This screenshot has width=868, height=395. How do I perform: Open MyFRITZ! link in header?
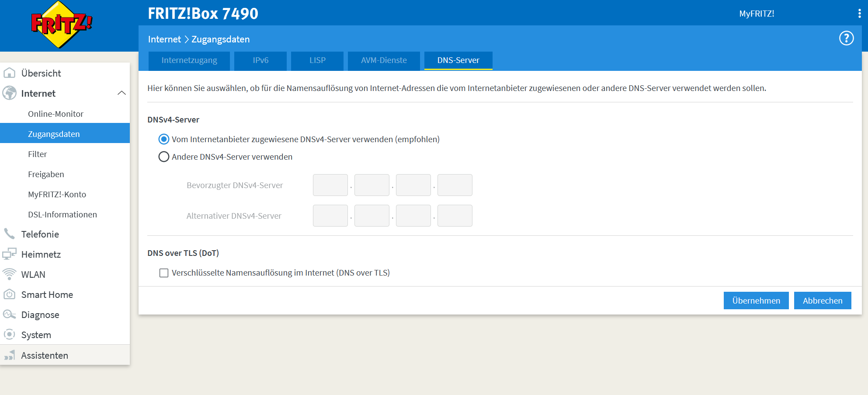coord(757,14)
